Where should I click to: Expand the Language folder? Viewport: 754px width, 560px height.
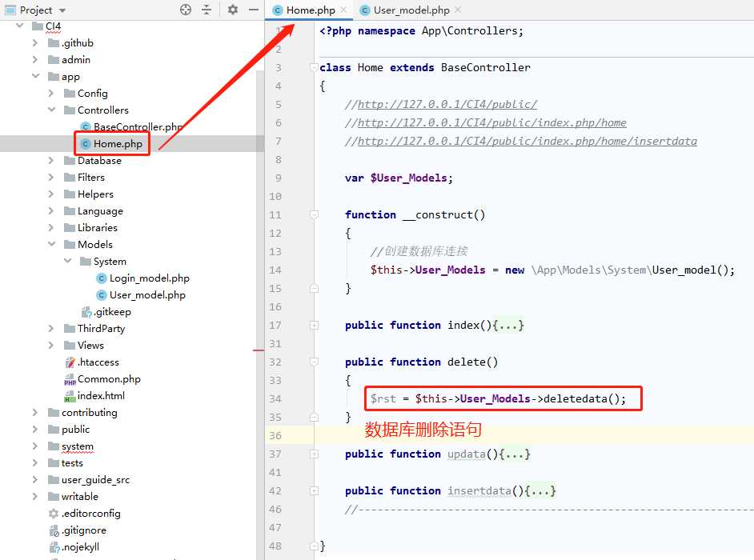point(51,210)
